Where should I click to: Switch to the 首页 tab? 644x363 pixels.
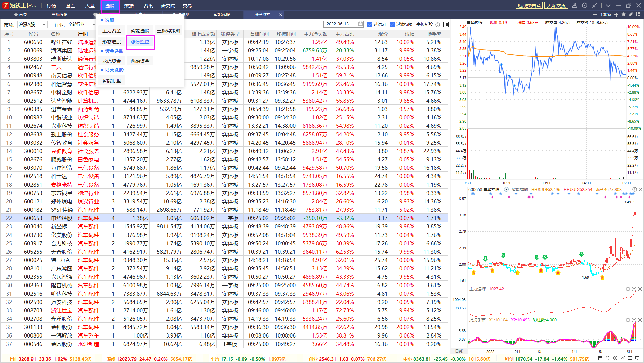(x=20, y=15)
